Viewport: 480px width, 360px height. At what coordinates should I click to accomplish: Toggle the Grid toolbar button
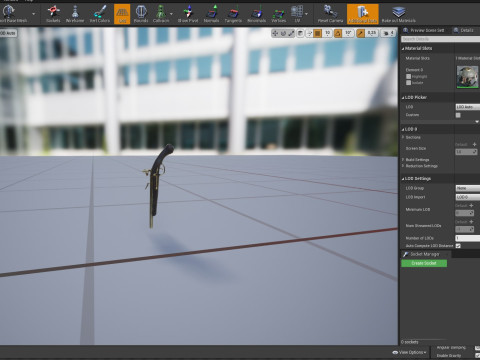(x=122, y=14)
